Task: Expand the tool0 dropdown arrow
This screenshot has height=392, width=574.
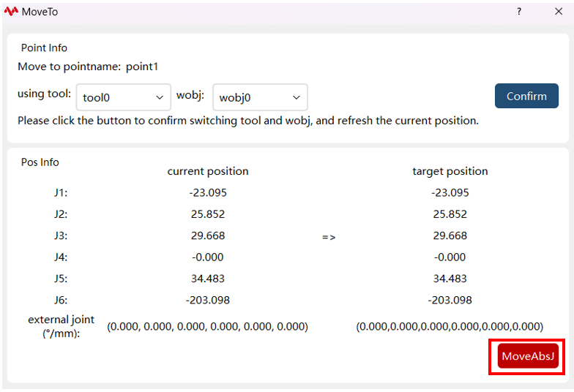Action: [x=160, y=97]
